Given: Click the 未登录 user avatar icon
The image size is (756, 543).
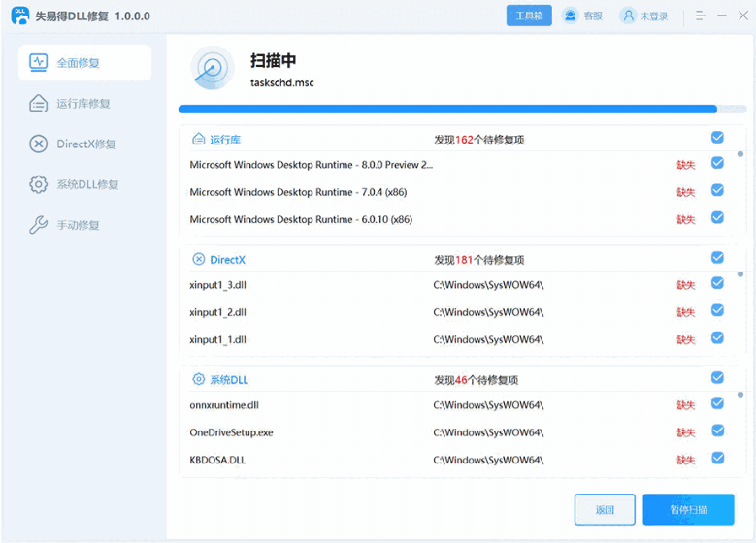Looking at the screenshot, I should [x=628, y=16].
